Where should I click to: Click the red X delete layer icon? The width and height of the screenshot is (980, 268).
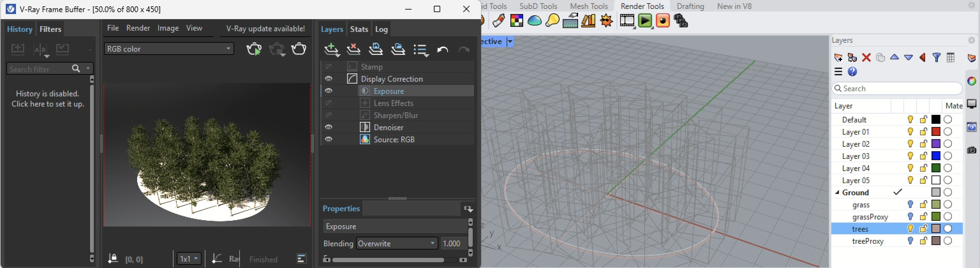tap(866, 57)
